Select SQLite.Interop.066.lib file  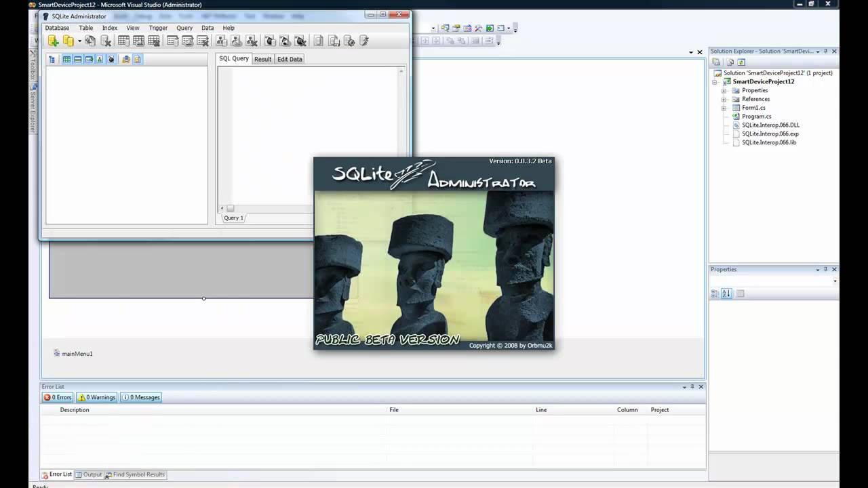pyautogui.click(x=769, y=143)
